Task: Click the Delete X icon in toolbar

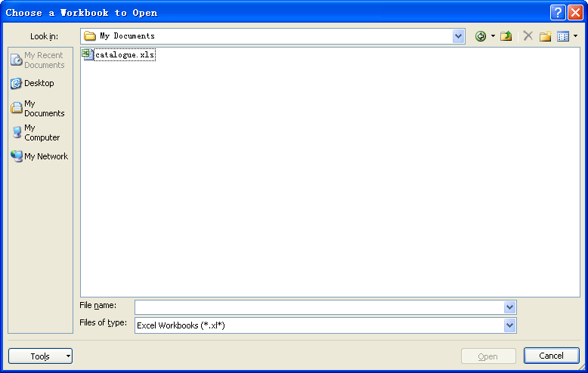Action: click(528, 36)
